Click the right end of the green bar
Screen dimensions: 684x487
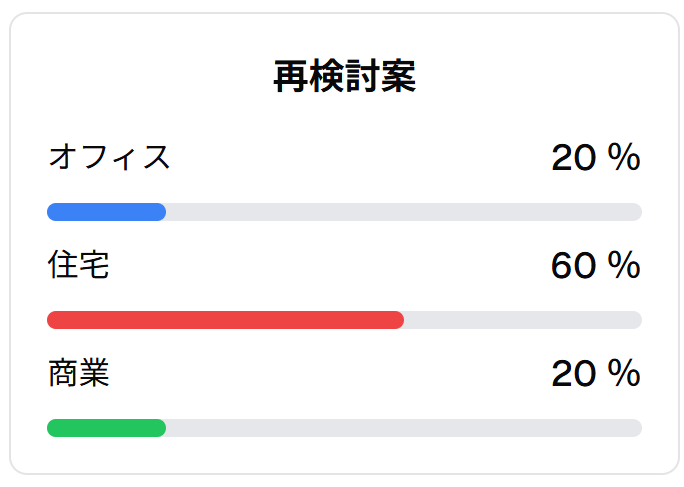161,428
